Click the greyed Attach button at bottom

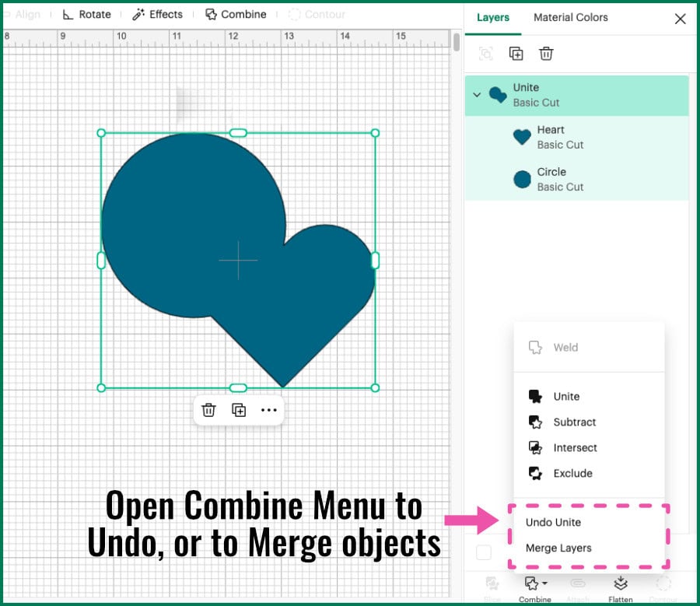pos(578,589)
